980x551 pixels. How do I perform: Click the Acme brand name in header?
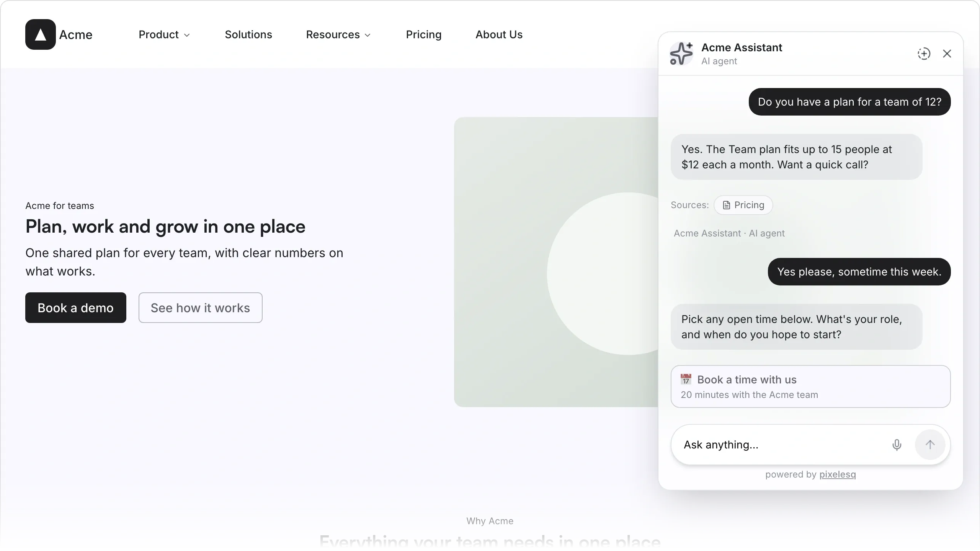coord(76,35)
